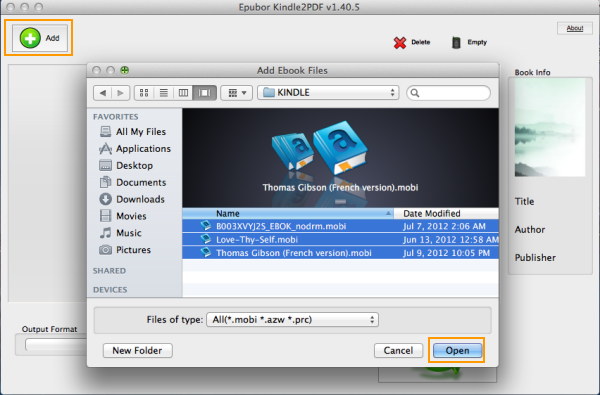Click Cover Flow scrubber handle

(x=340, y=201)
